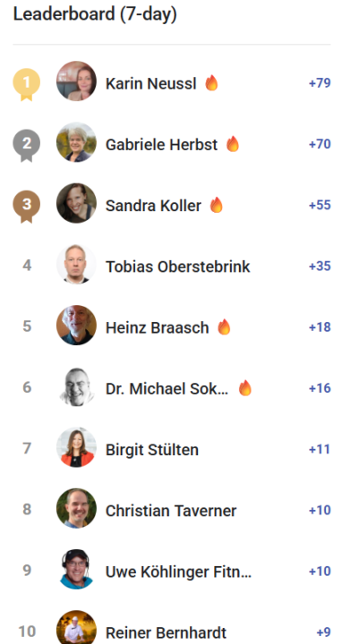Open Tobias Oberstebrink's avatar

tap(76, 264)
